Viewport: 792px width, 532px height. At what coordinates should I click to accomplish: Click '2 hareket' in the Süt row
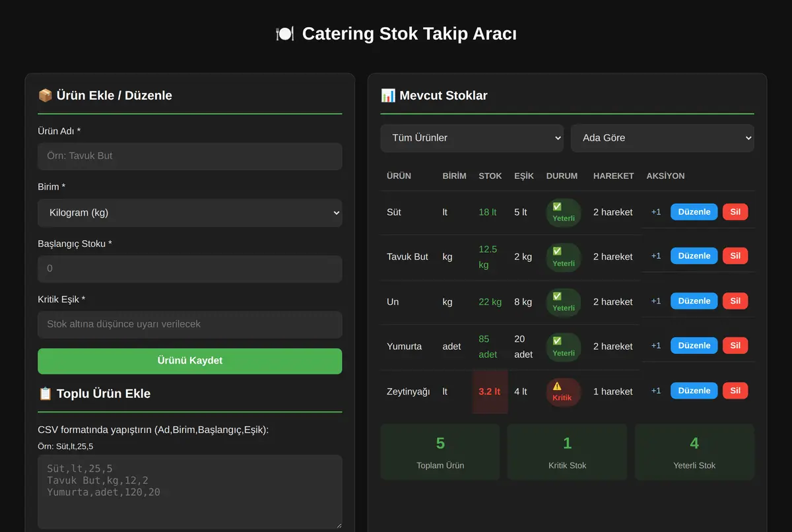612,213
